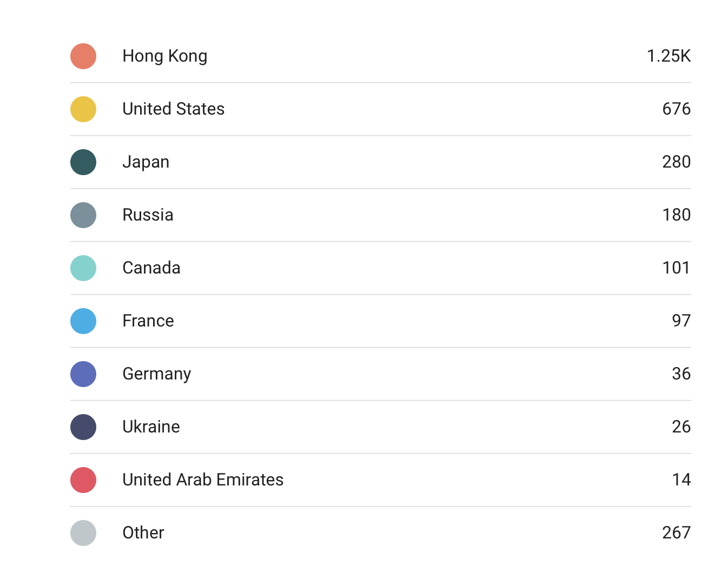Select the United States label
Viewport: 728px width, 586px height.
174,109
